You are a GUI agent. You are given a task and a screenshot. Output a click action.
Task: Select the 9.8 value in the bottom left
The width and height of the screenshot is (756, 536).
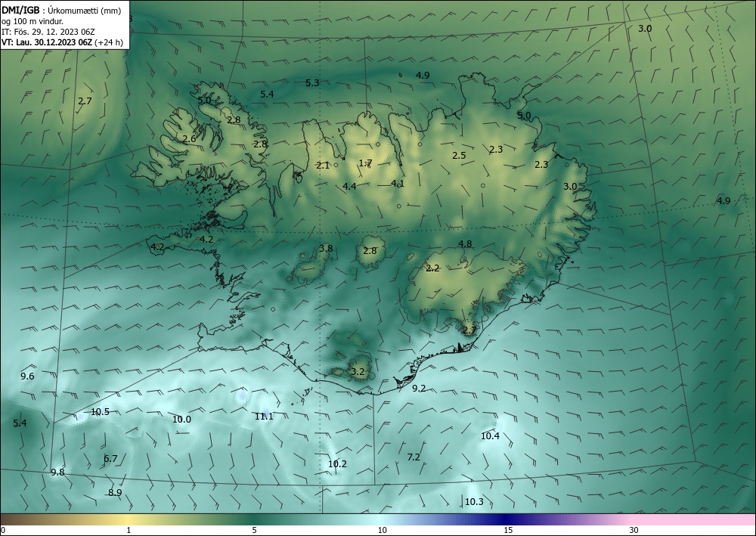pyautogui.click(x=57, y=472)
